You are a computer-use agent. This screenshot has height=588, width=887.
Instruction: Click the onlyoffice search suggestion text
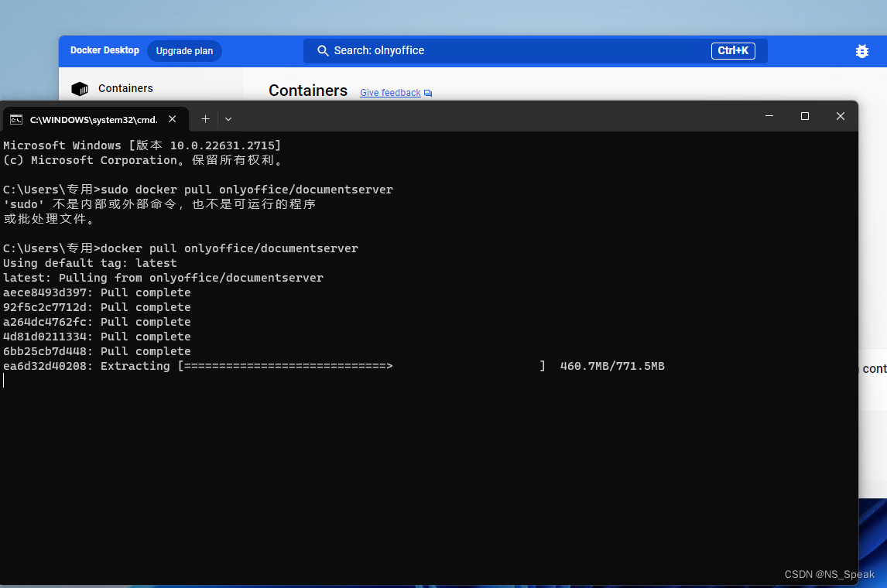click(x=399, y=50)
